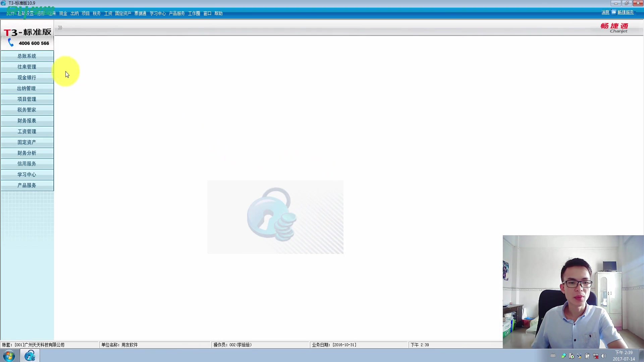Click the 畅捷服务 link
The width and height of the screenshot is (644, 362).
[626, 12]
